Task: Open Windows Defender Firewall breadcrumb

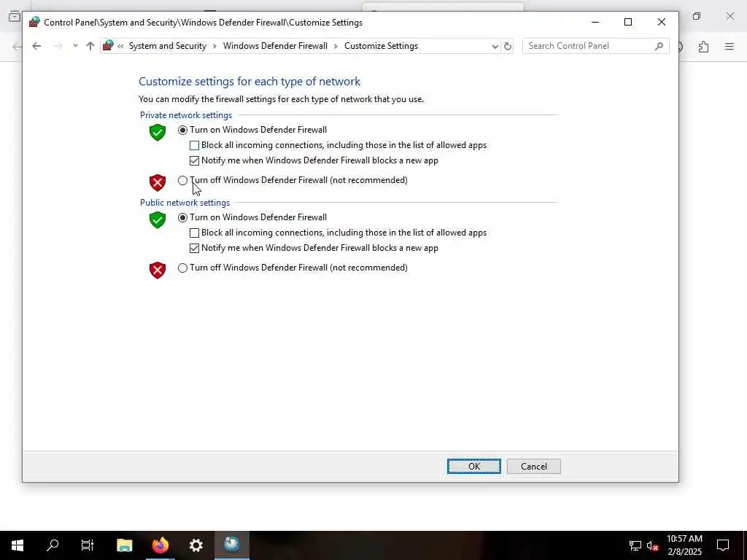Action: 275,46
